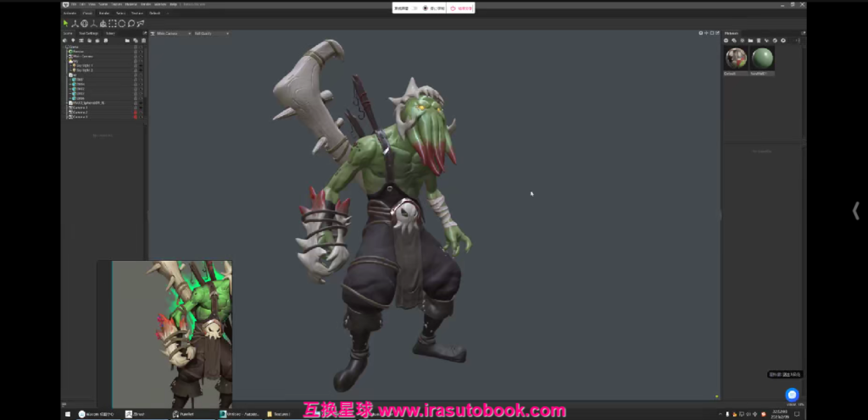This screenshot has height=420, width=868.
Task: Toggle visibility of Camera 1
Action: pos(141,108)
